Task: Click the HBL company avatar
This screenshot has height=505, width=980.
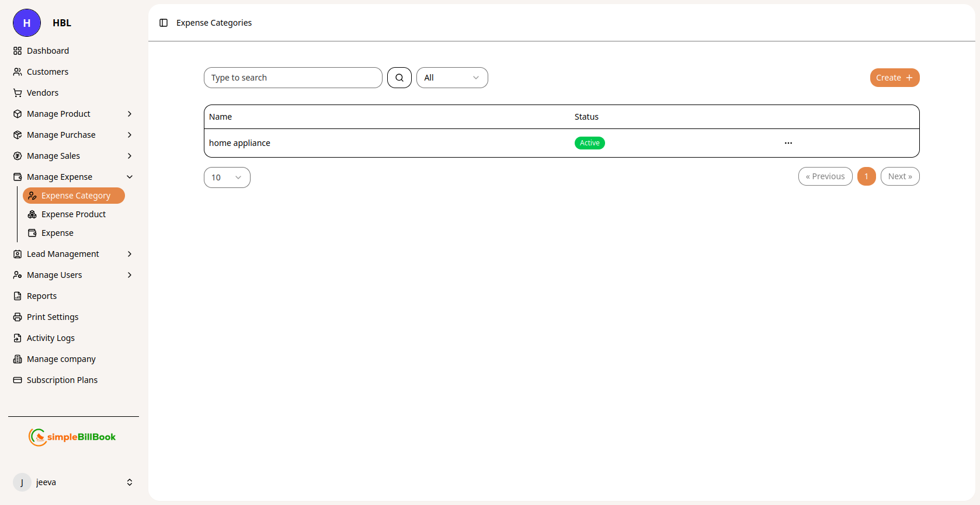Action: coord(27,23)
